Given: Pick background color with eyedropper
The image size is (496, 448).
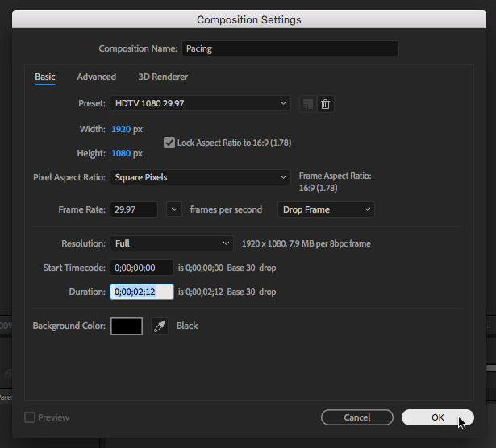Looking at the screenshot, I should [x=160, y=326].
